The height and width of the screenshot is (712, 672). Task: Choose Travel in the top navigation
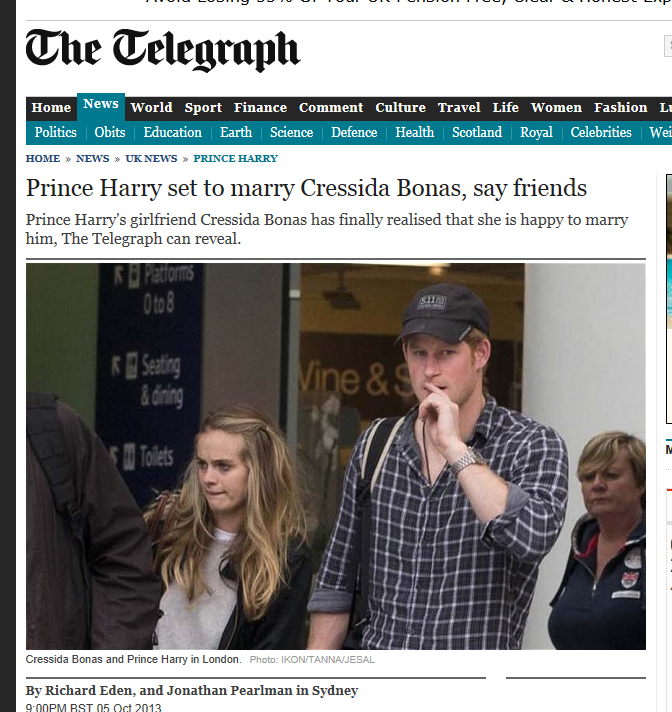(x=459, y=108)
